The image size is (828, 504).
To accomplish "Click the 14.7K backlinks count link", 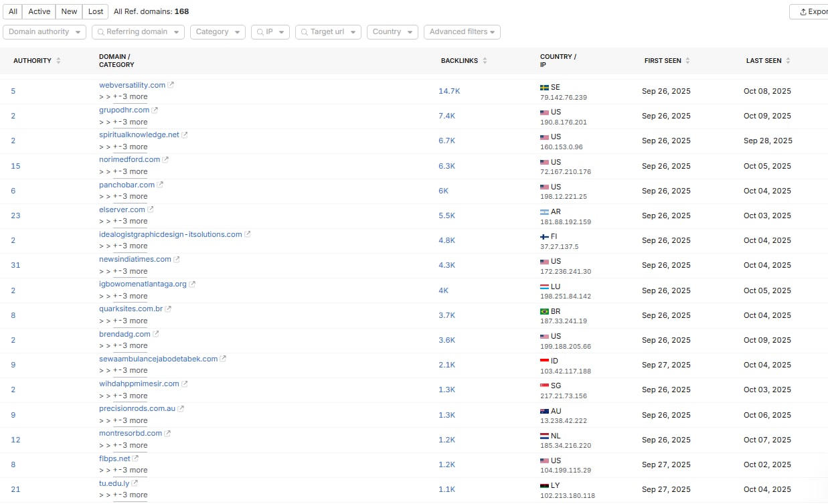I will tap(449, 91).
